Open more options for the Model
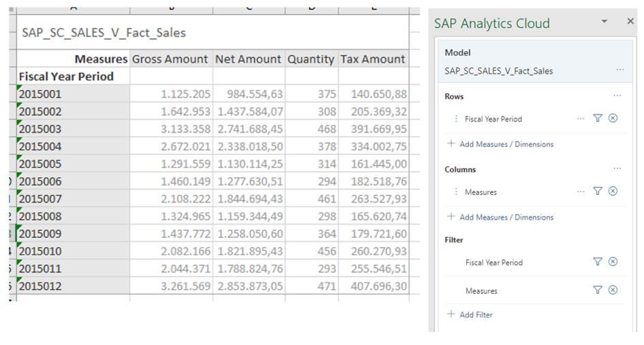The width and height of the screenshot is (644, 345). 619,70
